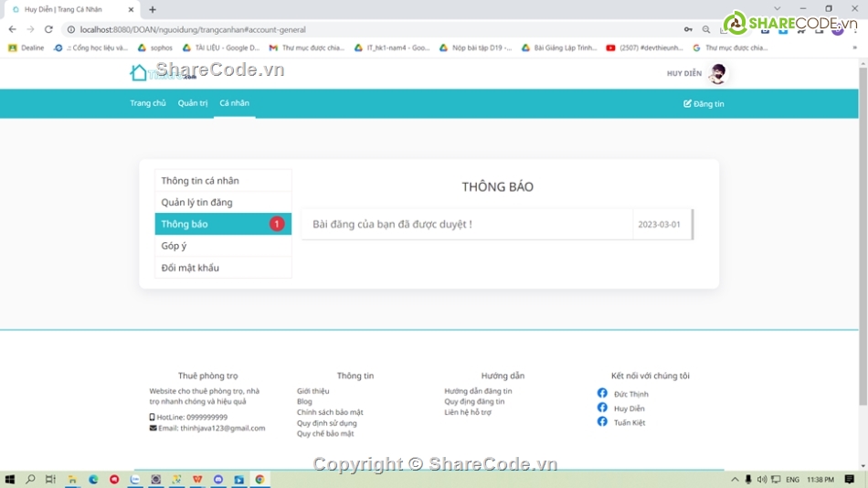Close the Huy Diễn | Trang Cá Nhân tab
868x488 pixels.
(131, 9)
